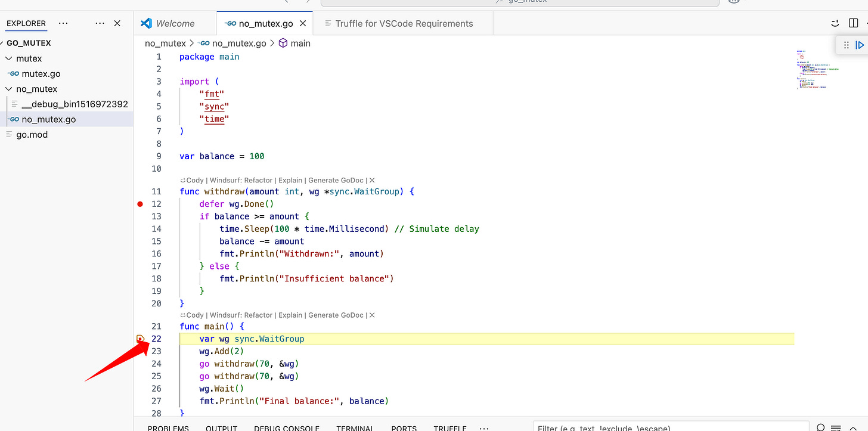Click 'package main' on line 1

209,57
